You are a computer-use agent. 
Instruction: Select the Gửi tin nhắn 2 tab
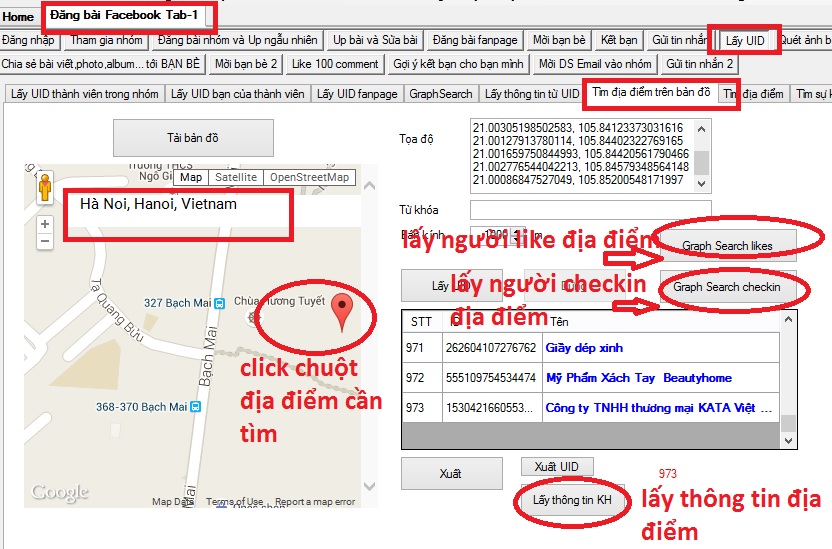pos(700,64)
